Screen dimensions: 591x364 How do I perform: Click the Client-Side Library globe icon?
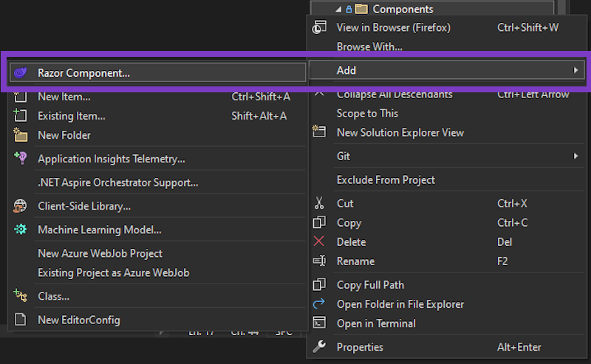(x=21, y=206)
